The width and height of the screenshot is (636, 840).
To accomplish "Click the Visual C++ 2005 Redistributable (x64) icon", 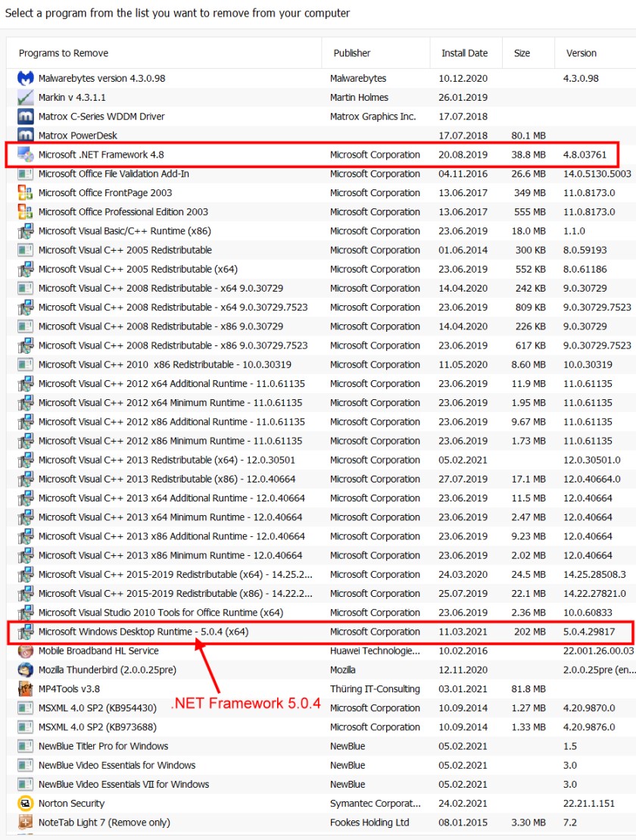I will [x=25, y=269].
